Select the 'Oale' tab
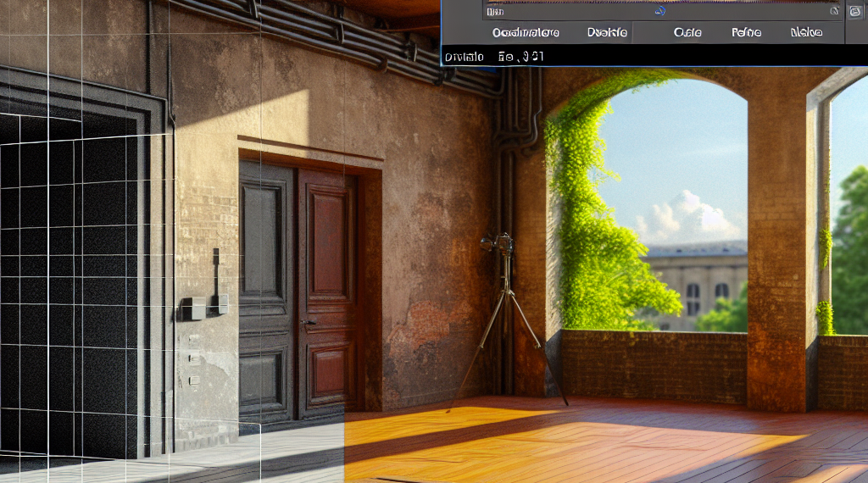868x483 pixels. click(x=688, y=33)
